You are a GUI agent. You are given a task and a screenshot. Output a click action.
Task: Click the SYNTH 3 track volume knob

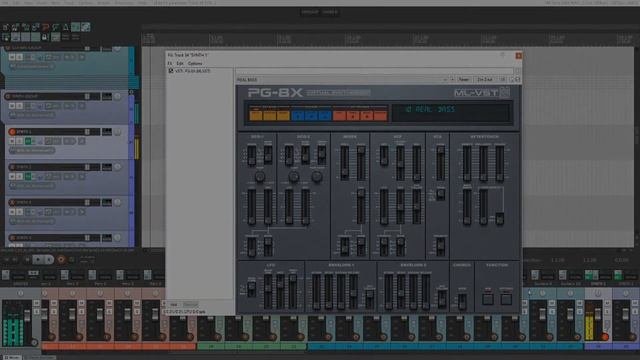[x=117, y=202]
